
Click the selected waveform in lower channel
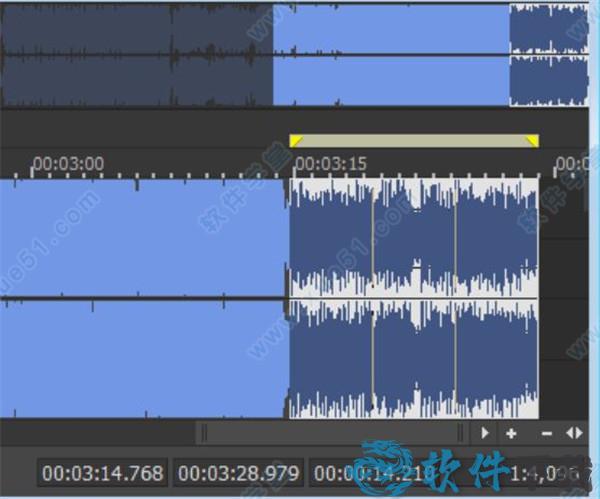412,358
